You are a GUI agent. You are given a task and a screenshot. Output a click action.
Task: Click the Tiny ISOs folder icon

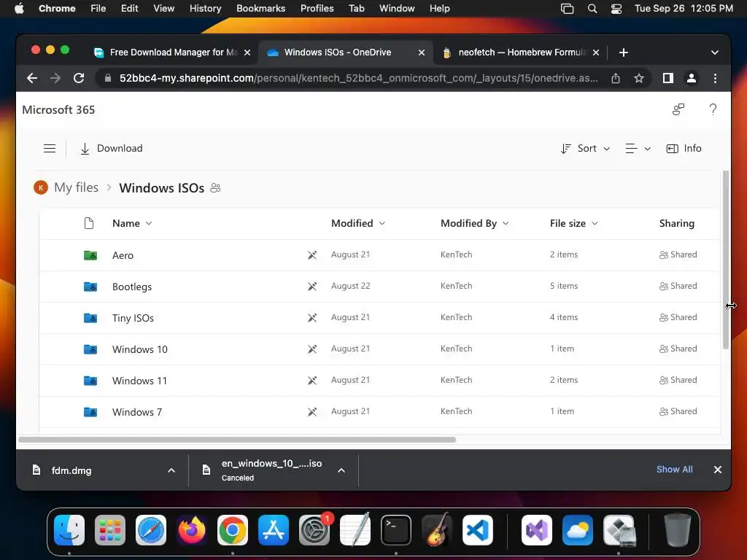tap(90, 318)
